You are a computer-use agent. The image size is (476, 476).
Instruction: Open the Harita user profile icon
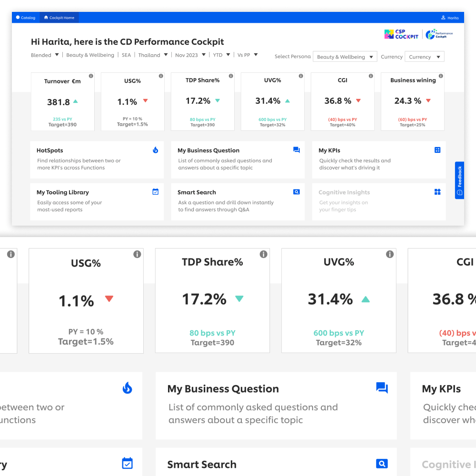pyautogui.click(x=443, y=18)
